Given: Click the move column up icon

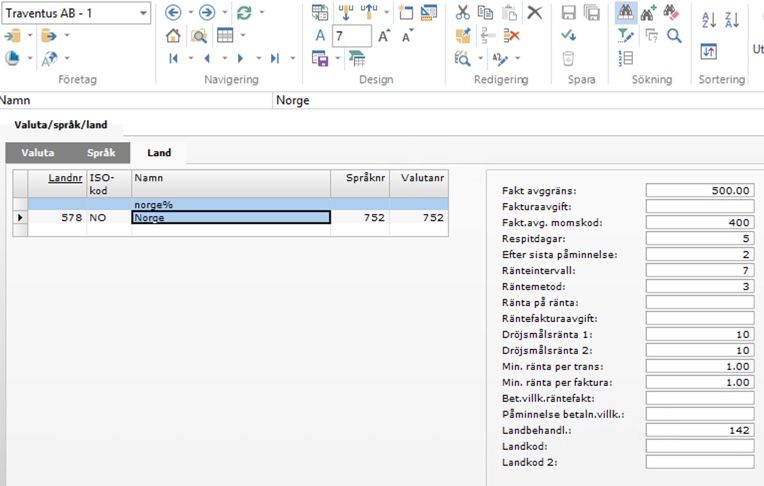Looking at the screenshot, I should 369,13.
